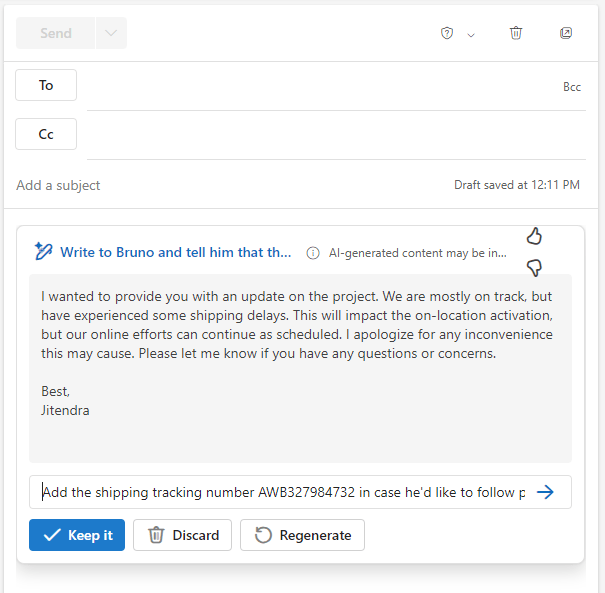The height and width of the screenshot is (593, 605).
Task: Keep the generated draft
Action: (77, 535)
